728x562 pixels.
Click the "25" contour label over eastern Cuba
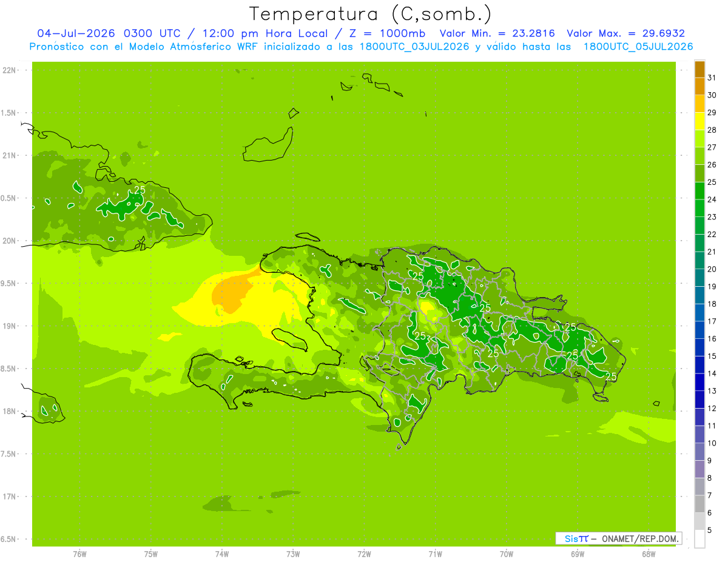click(x=140, y=190)
